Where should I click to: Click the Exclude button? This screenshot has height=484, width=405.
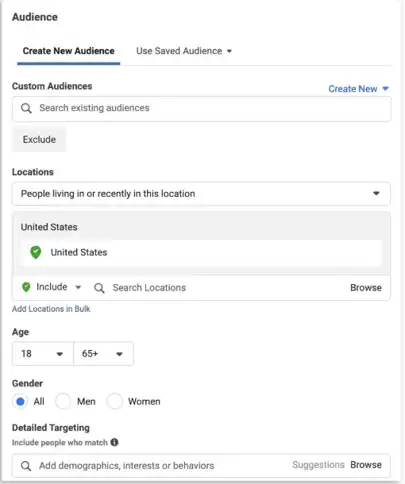point(39,139)
